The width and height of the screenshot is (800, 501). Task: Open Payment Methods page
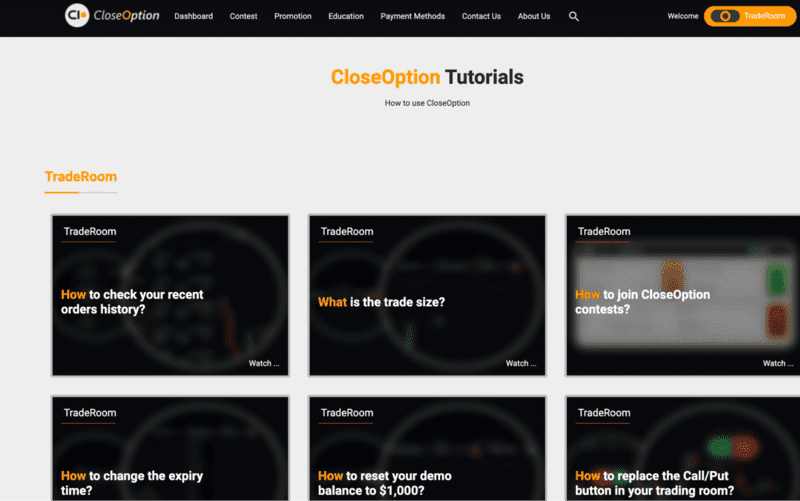413,16
